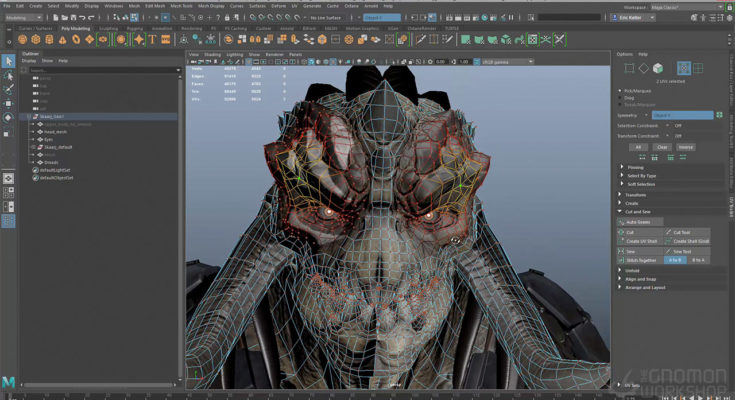The image size is (735, 400).
Task: Open the Eric Keller account dropdown
Action: pos(632,17)
